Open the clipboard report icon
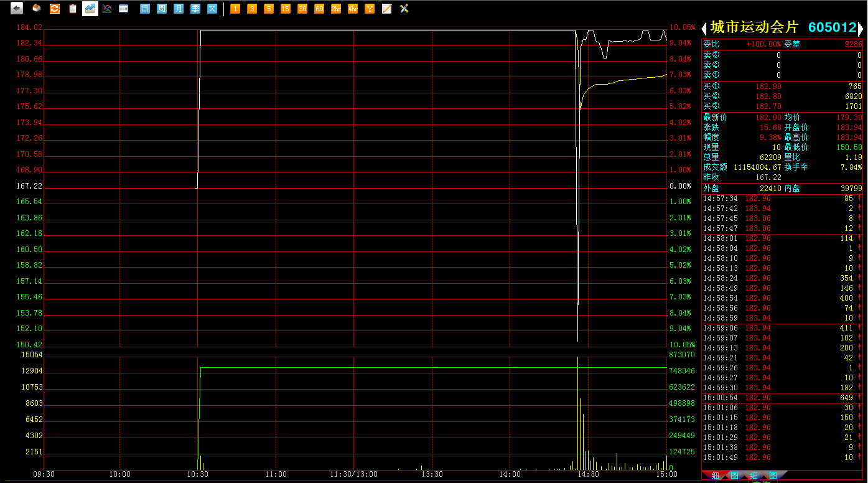868x483 pixels. pyautogui.click(x=73, y=9)
